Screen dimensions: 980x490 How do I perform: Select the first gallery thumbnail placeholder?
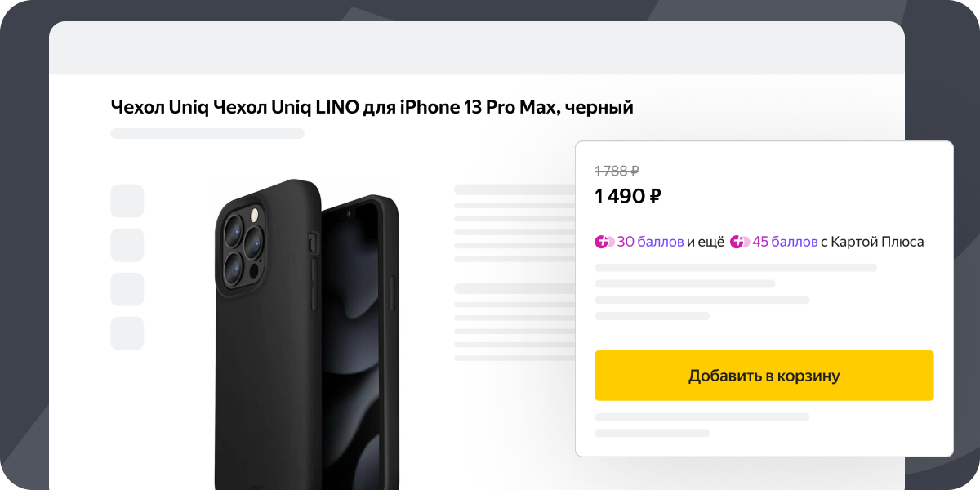click(x=127, y=201)
